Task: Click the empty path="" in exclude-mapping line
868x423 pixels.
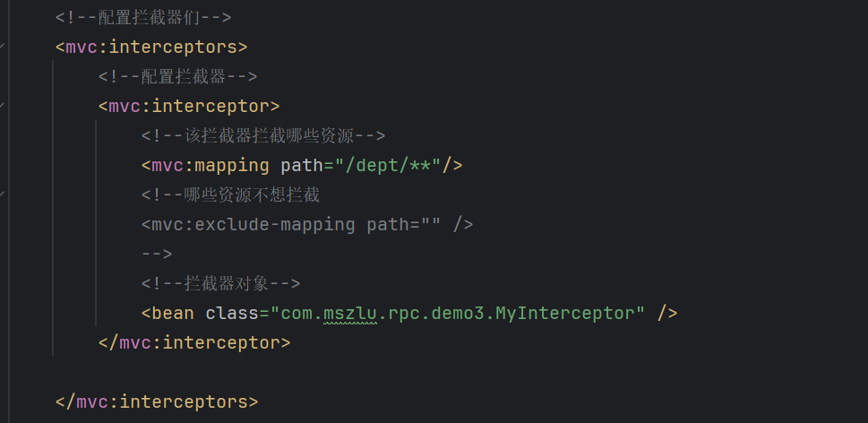Action: pos(404,224)
